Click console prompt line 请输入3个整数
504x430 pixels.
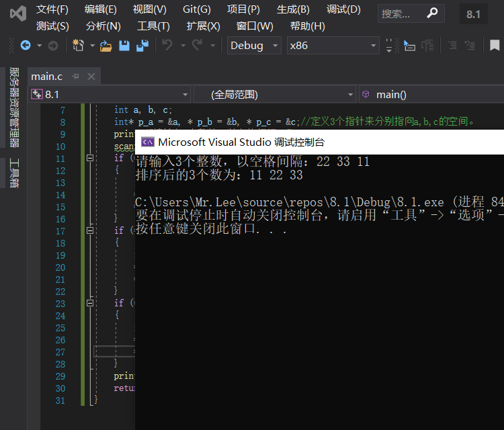click(252, 162)
